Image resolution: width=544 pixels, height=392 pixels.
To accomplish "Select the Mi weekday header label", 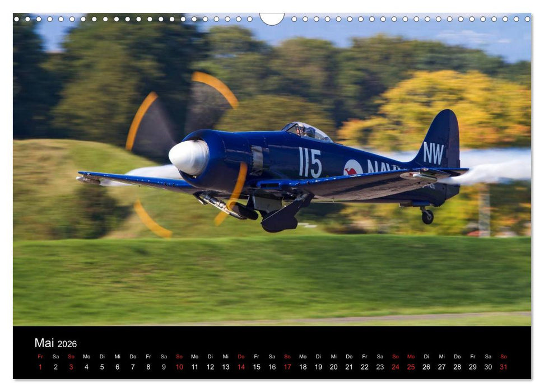I will [117, 356].
